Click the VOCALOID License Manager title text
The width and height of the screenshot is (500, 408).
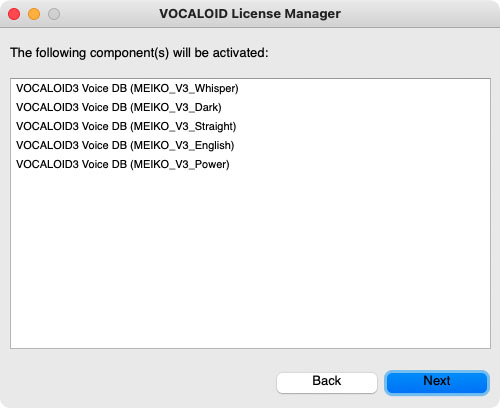pos(250,14)
